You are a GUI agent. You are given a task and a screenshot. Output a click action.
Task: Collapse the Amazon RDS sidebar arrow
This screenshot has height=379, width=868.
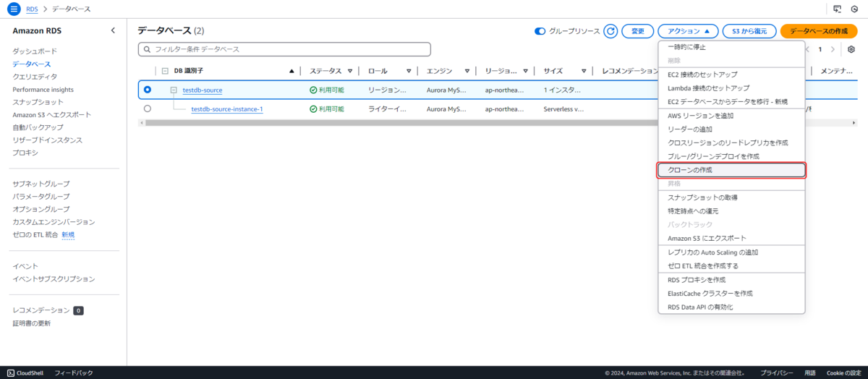point(113,30)
